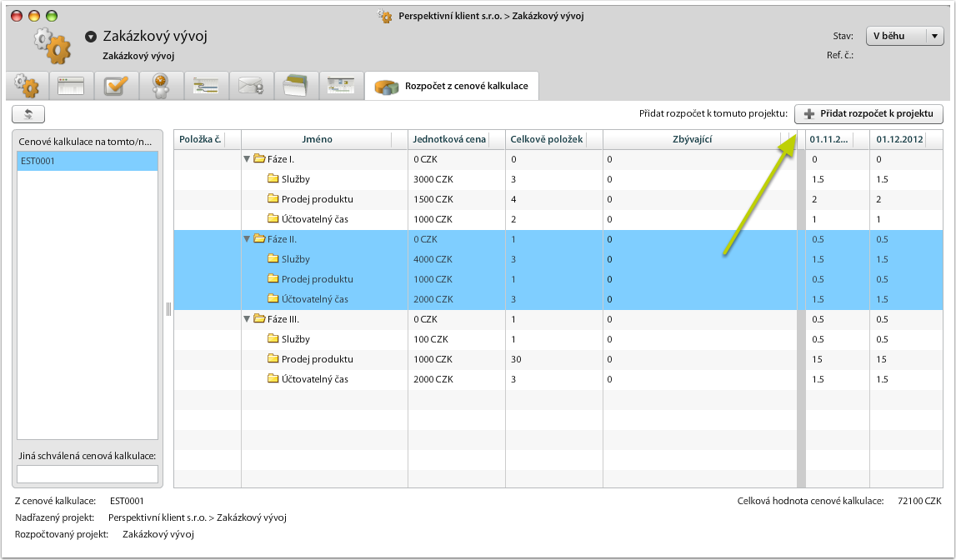
Task: Switch to the calendar schedule tab
Action: [x=341, y=86]
